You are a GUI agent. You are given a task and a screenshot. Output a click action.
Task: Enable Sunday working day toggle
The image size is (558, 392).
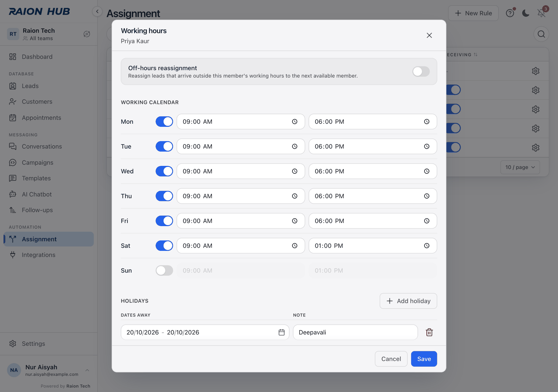(x=164, y=270)
